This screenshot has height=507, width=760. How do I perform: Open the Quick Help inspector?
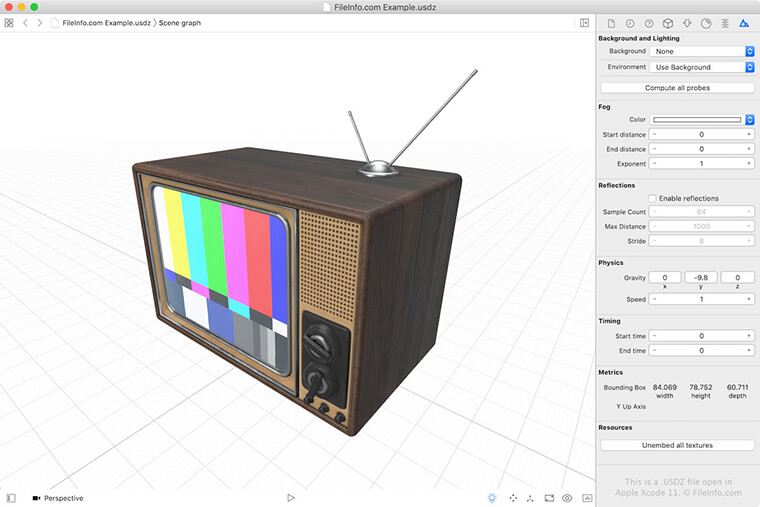click(x=649, y=23)
